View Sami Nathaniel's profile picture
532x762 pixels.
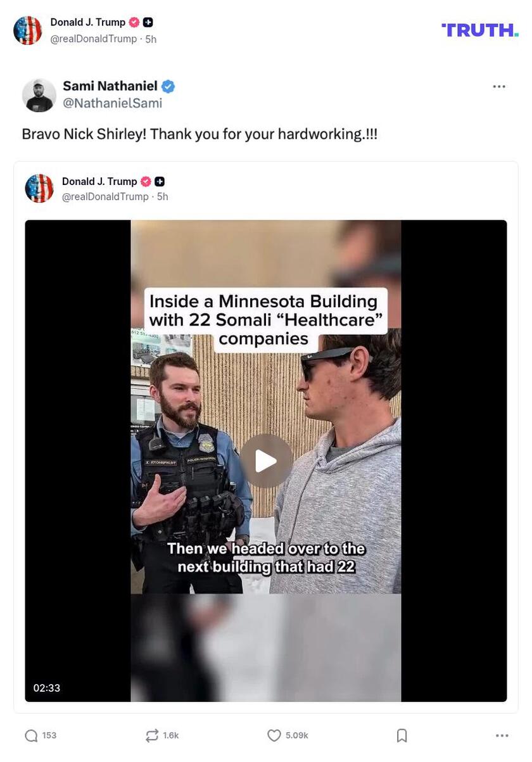[39, 95]
